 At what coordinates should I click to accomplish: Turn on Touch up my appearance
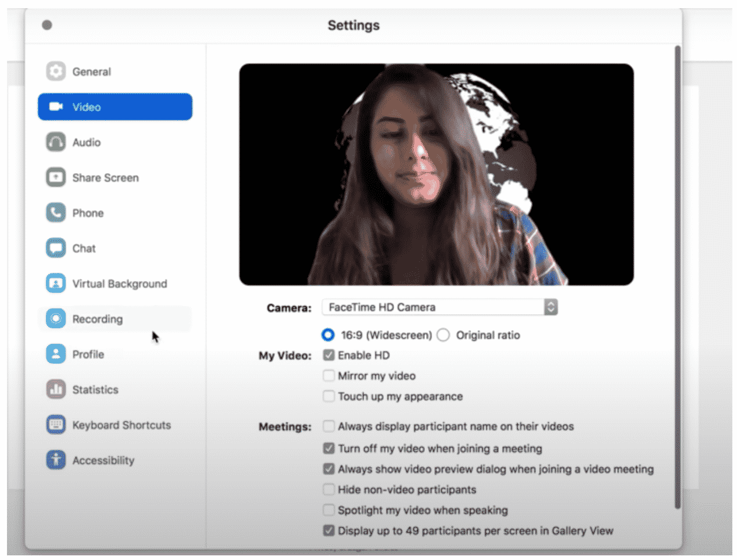(329, 396)
